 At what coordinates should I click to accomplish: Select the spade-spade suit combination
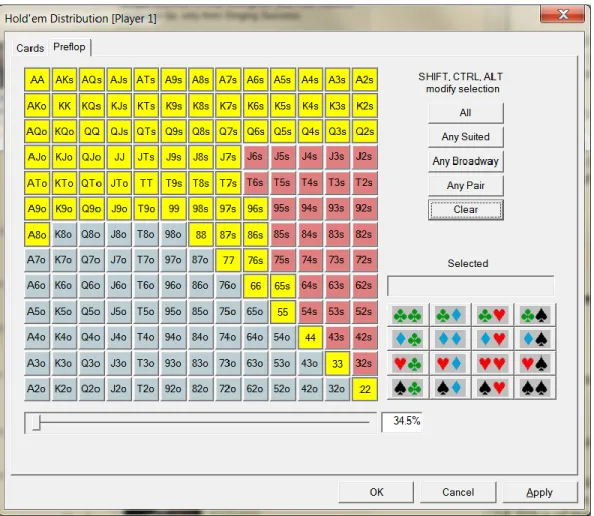point(535,388)
